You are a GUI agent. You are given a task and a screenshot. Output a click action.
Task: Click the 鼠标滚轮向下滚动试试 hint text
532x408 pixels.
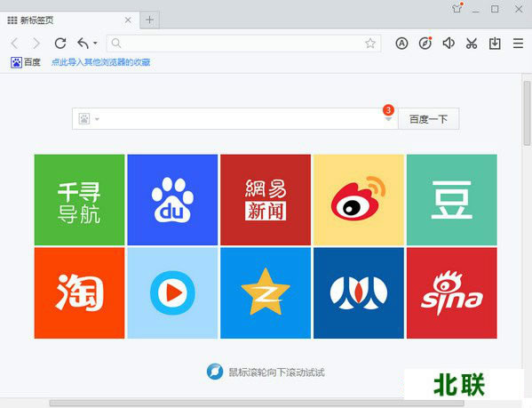[276, 372]
